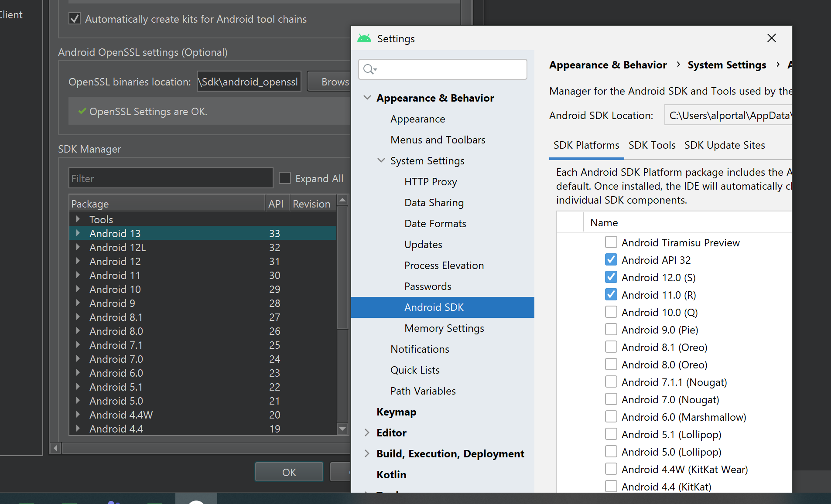This screenshot has height=504, width=831.
Task: Expand Android 13 package row
Action: click(x=78, y=233)
